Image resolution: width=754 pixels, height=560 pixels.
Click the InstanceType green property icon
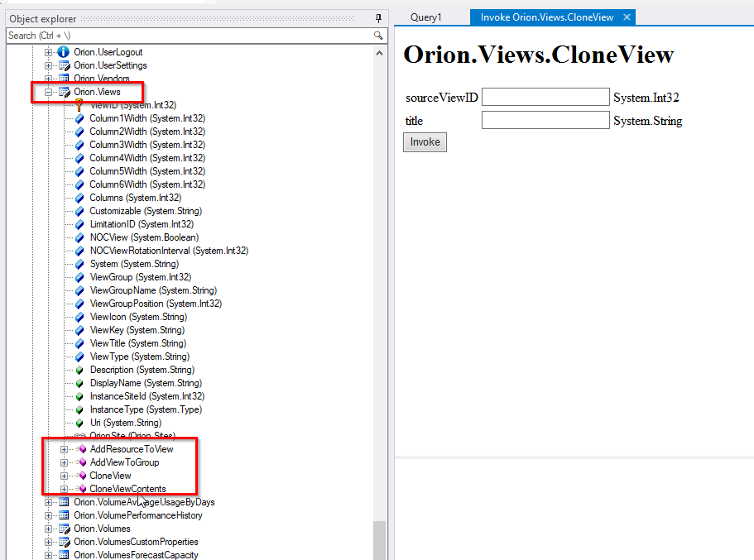tap(79, 409)
